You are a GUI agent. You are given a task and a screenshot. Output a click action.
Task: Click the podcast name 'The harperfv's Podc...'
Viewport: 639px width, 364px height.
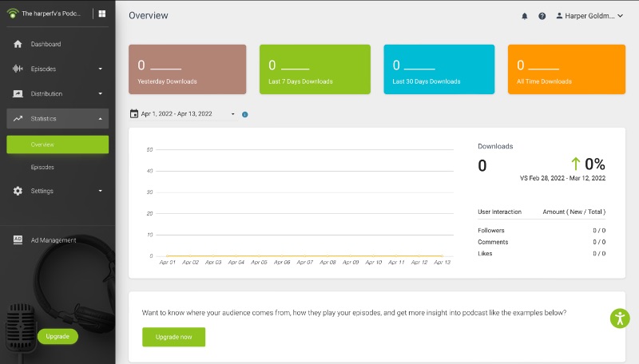coord(51,14)
